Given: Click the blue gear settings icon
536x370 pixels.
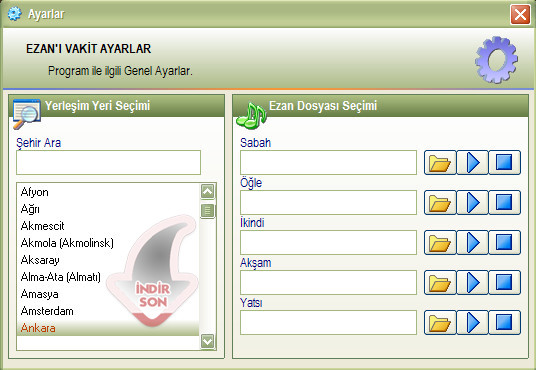Looking at the screenshot, I should coord(496,60).
